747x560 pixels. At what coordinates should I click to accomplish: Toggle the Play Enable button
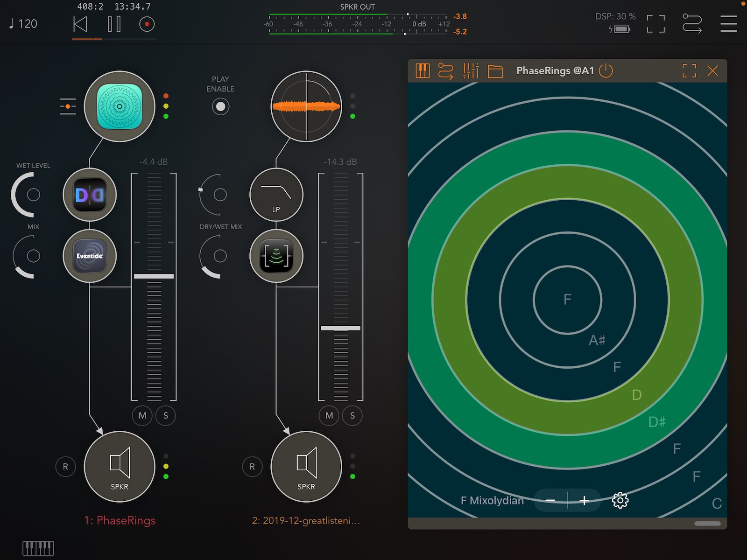220,106
